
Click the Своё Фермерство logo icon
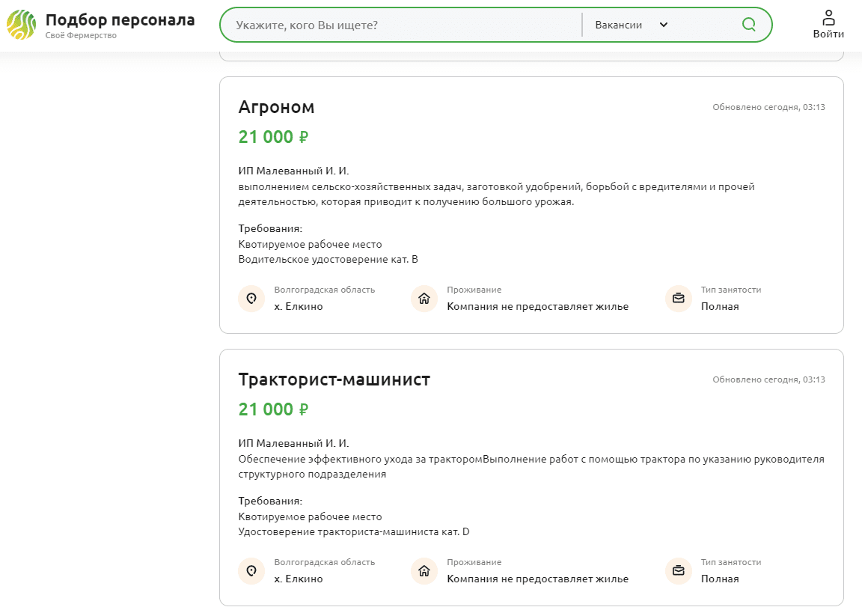pos(21,25)
